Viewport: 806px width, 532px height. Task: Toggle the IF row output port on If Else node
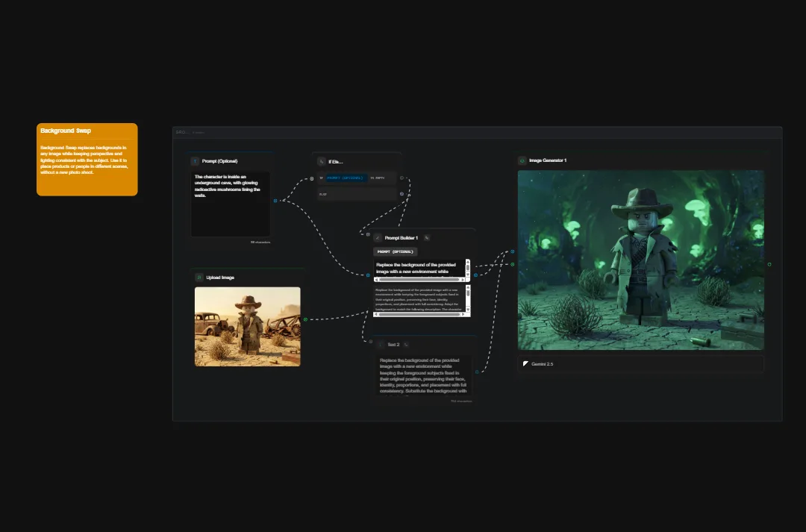pyautogui.click(x=402, y=178)
